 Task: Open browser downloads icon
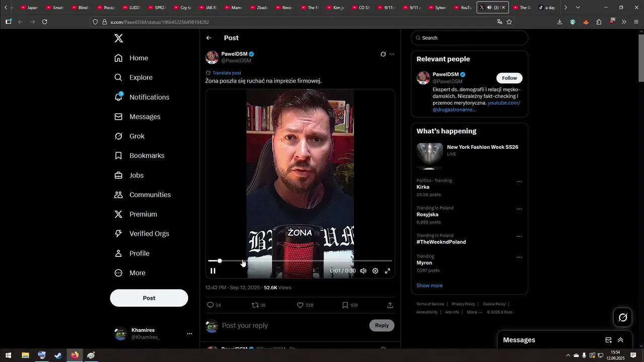(559, 22)
